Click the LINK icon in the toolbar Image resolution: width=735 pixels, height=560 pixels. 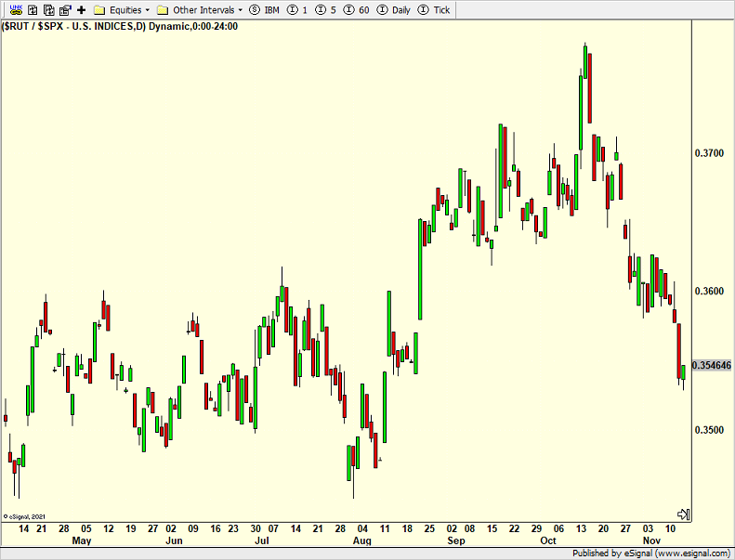coord(15,9)
